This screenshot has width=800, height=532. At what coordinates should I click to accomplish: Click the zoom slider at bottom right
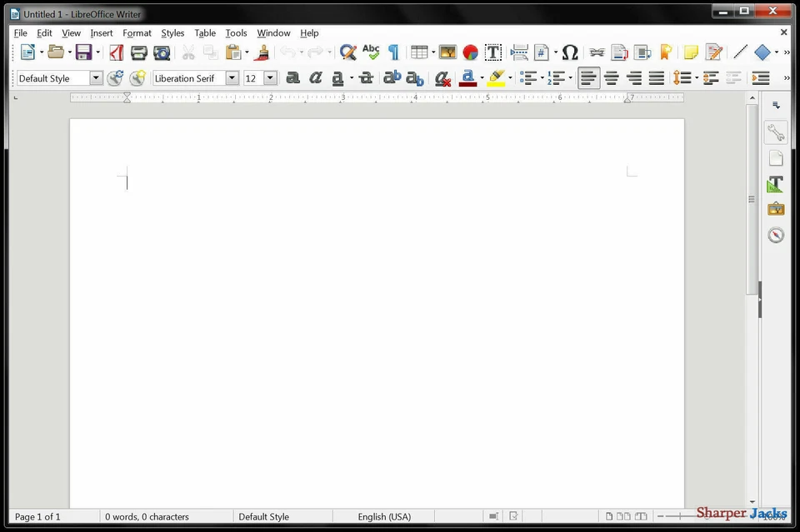(679, 516)
